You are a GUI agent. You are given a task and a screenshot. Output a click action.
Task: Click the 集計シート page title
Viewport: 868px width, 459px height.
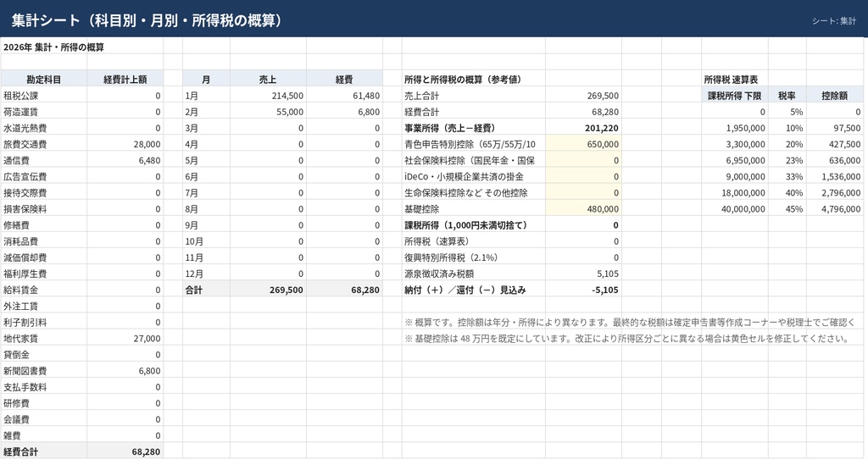tap(147, 20)
